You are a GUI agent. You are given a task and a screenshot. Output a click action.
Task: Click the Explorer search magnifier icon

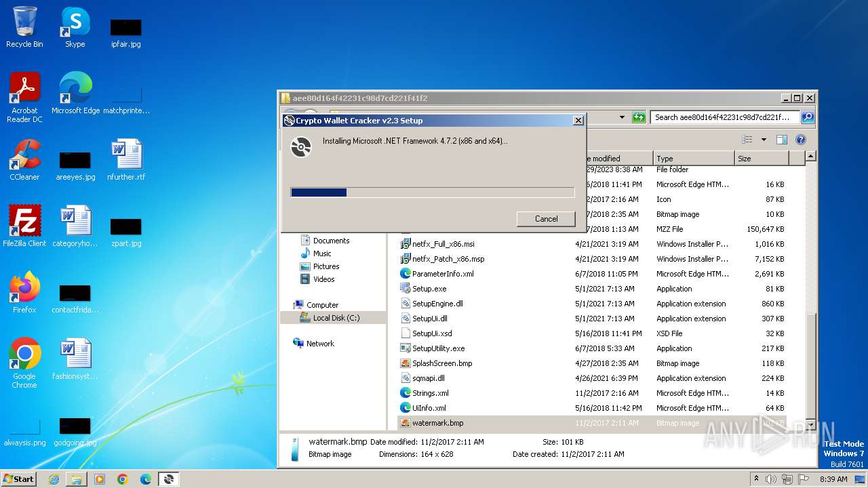point(807,117)
